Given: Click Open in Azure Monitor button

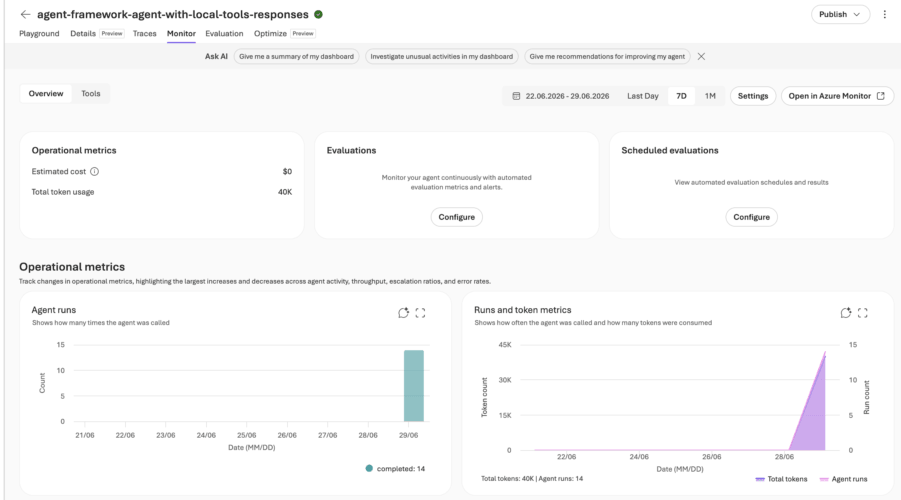Looking at the screenshot, I should click(x=837, y=96).
